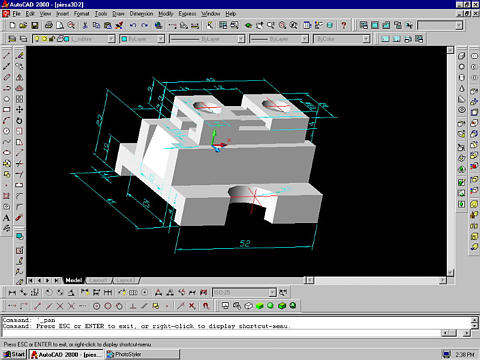Open the File menu

[x=17, y=14]
